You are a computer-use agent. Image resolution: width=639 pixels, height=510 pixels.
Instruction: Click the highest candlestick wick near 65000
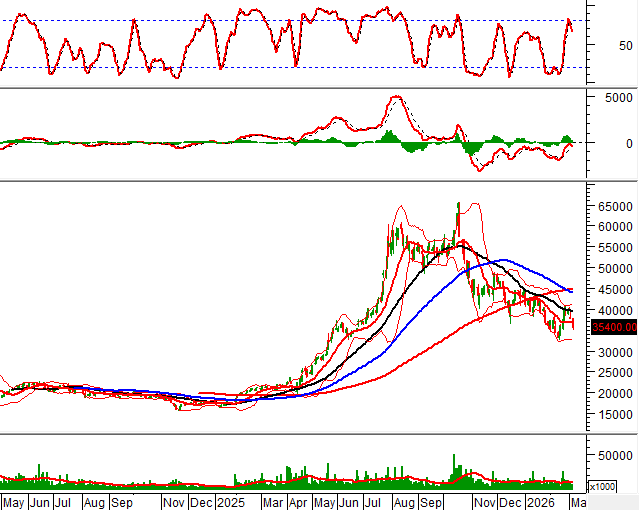pos(458,205)
